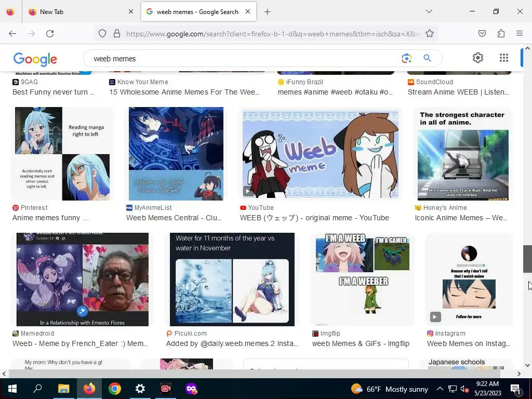The height and width of the screenshot is (399, 532).
Task: Open the Reading manga right to left image
Action: (62, 154)
